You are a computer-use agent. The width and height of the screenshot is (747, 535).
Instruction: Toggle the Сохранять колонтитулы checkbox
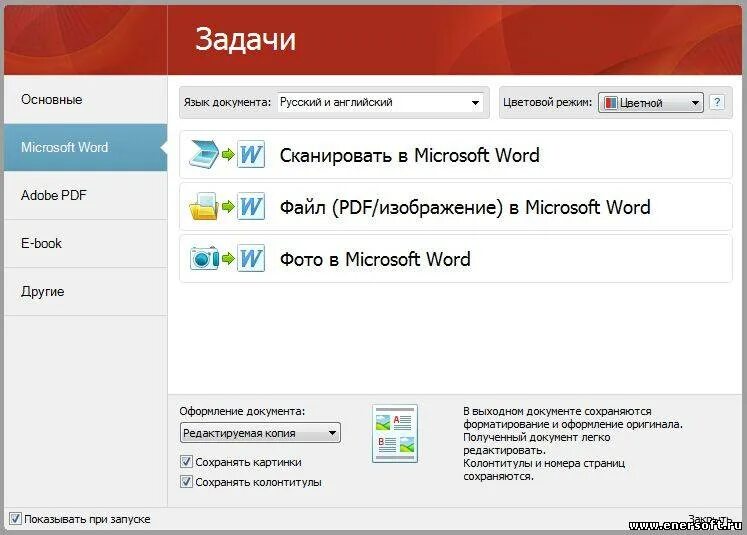(186, 482)
